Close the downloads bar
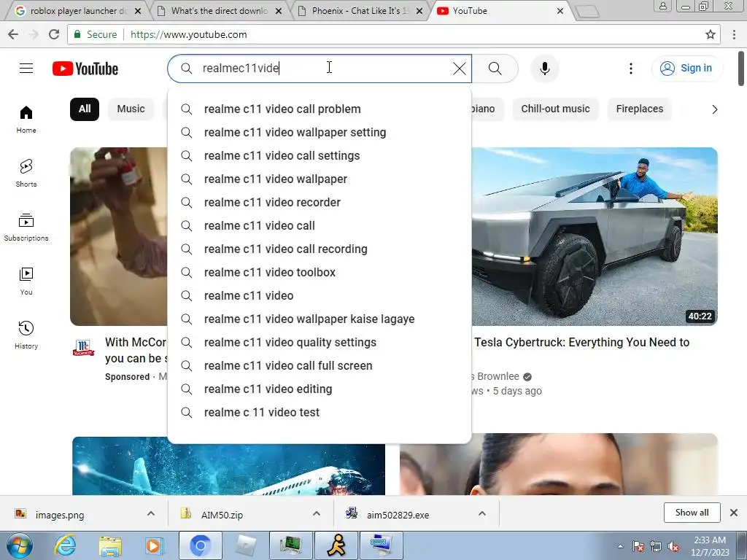747x560 pixels. tap(734, 513)
